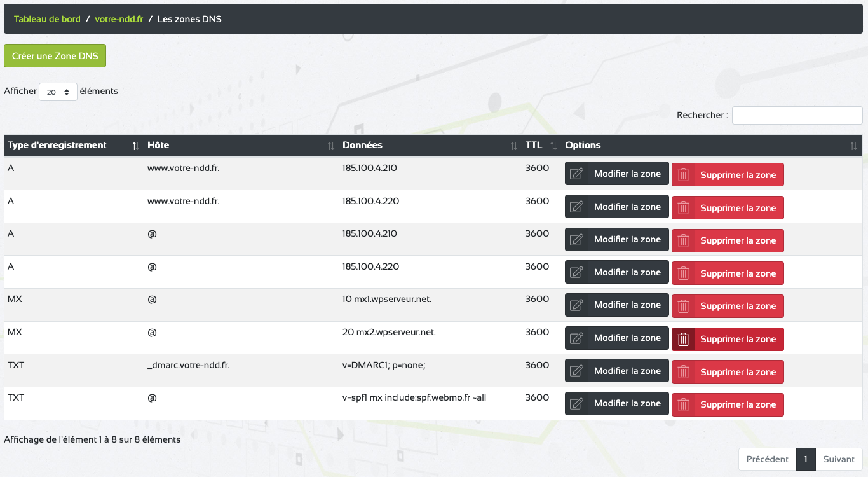Click trash icon for 20 mx2.wpserveur.net row
The height and width of the screenshot is (477, 868).
683,339
